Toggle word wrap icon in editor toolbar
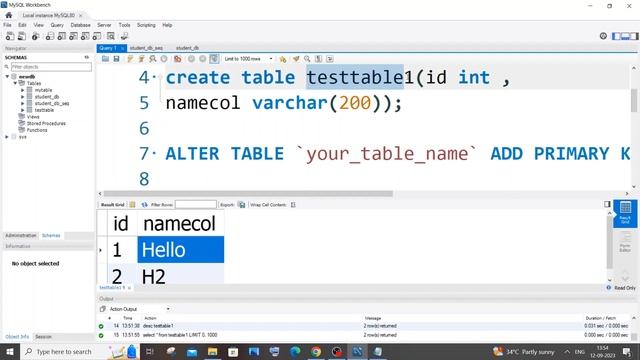 pyautogui.click(x=330, y=59)
